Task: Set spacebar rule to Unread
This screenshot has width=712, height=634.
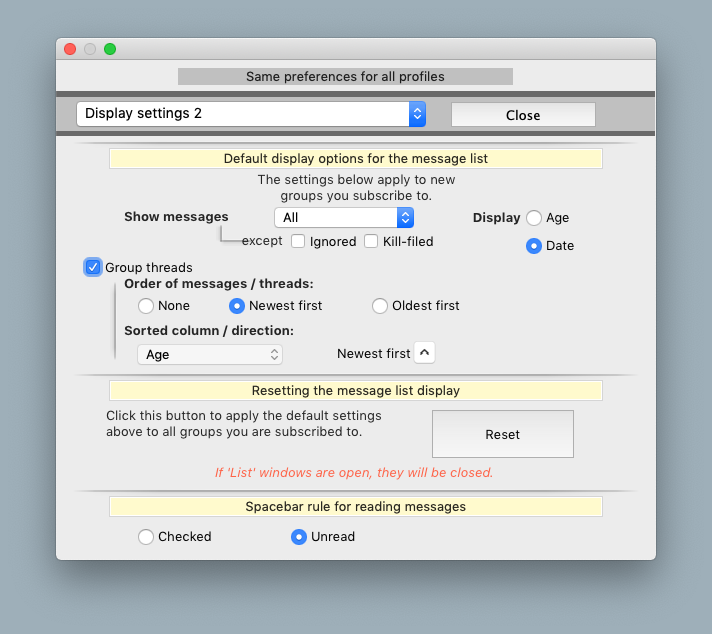Action: (298, 537)
